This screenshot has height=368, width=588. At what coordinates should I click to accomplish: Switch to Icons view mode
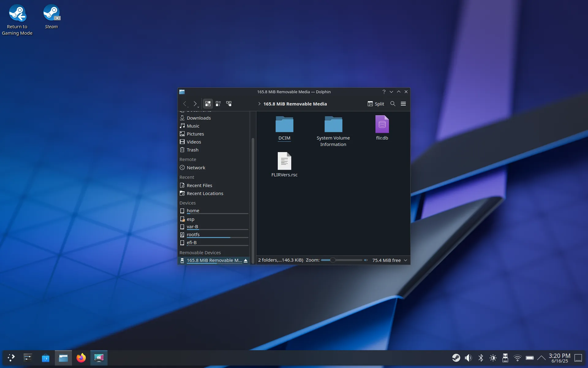tap(208, 104)
